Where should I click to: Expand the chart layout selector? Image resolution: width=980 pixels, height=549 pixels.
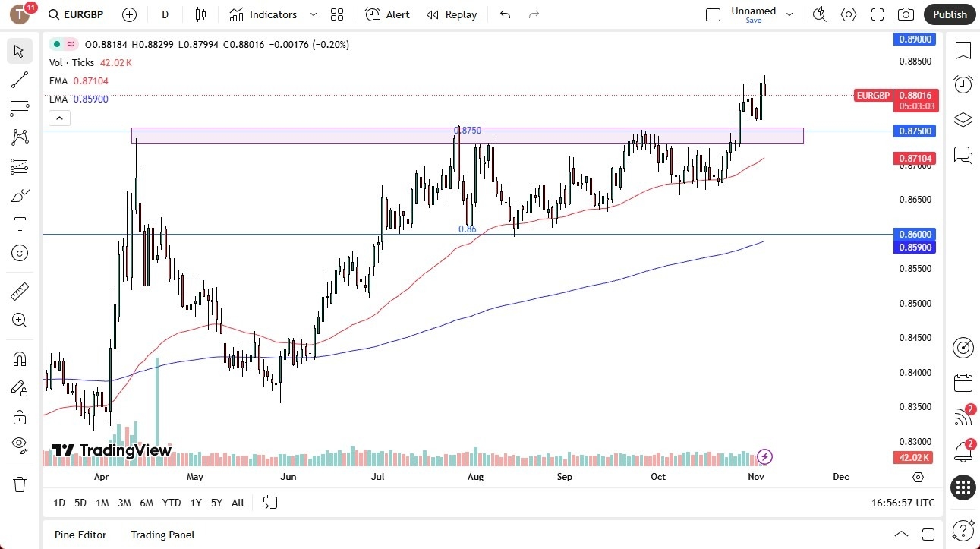337,14
